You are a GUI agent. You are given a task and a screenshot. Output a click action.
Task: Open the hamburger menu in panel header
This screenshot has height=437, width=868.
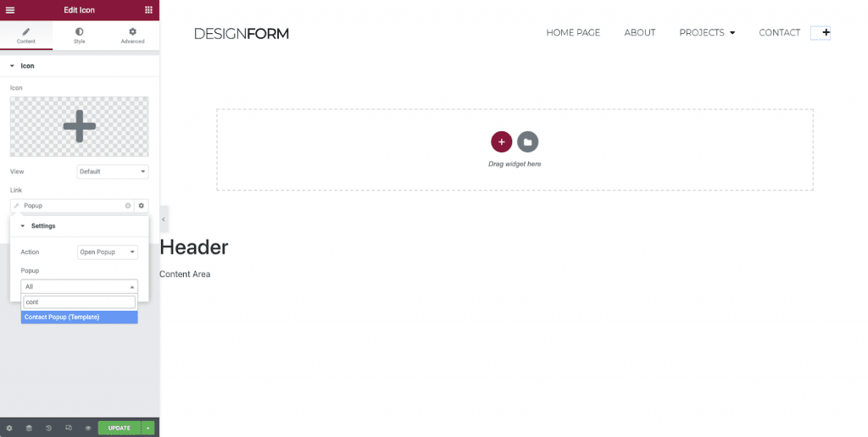(x=9, y=9)
